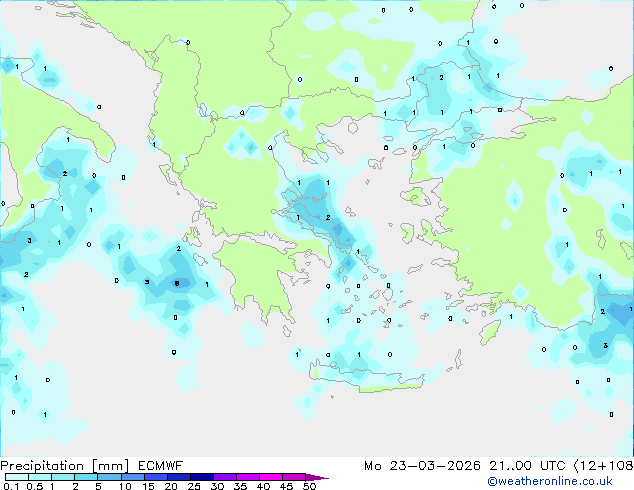Screen dimensions: 634x490
Task: Click the legend label '0.1'
Action: tap(11, 486)
